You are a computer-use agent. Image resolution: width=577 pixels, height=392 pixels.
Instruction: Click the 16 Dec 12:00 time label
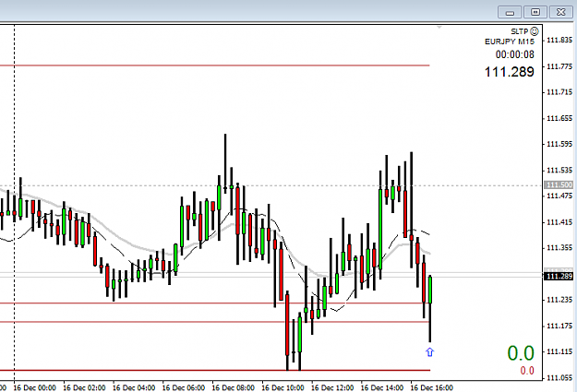point(332,387)
